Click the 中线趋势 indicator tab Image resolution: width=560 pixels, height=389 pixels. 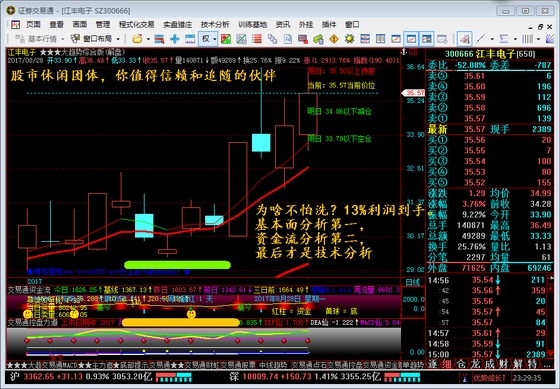tap(273, 365)
